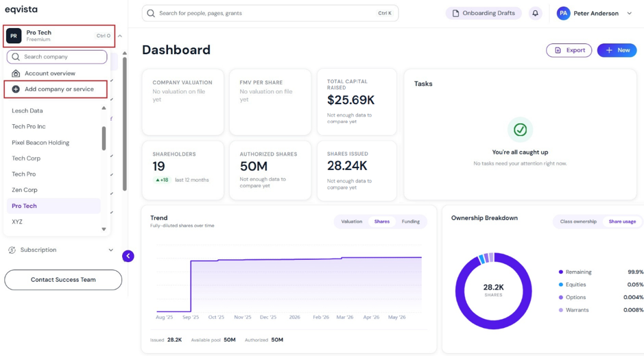Select Zen Corp from company list
644x356 pixels.
(x=25, y=190)
